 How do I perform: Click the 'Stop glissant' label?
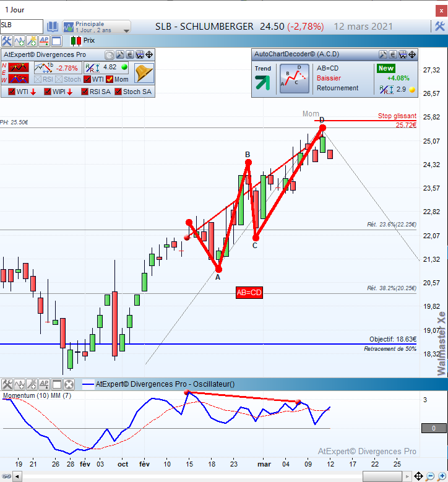(x=397, y=116)
